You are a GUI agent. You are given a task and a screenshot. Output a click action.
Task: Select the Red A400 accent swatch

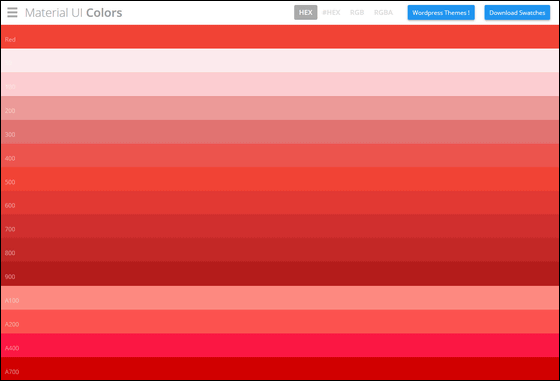[x=280, y=345]
